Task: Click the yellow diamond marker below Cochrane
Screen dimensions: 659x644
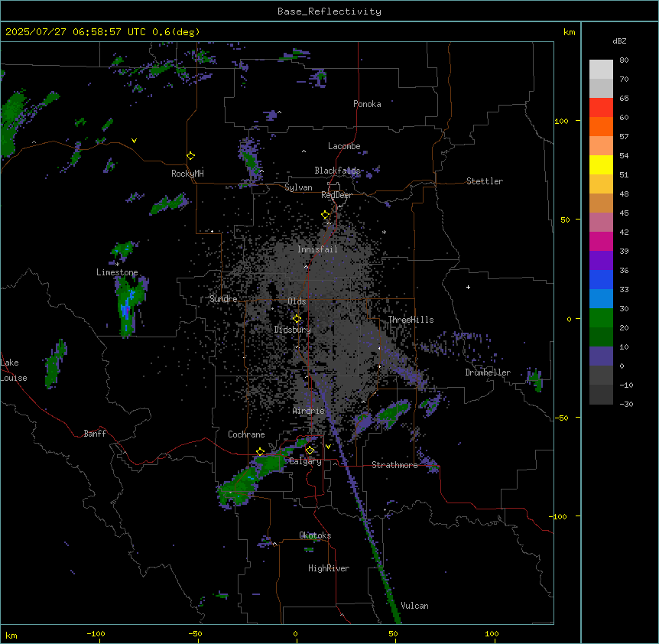Action: pyautogui.click(x=260, y=452)
